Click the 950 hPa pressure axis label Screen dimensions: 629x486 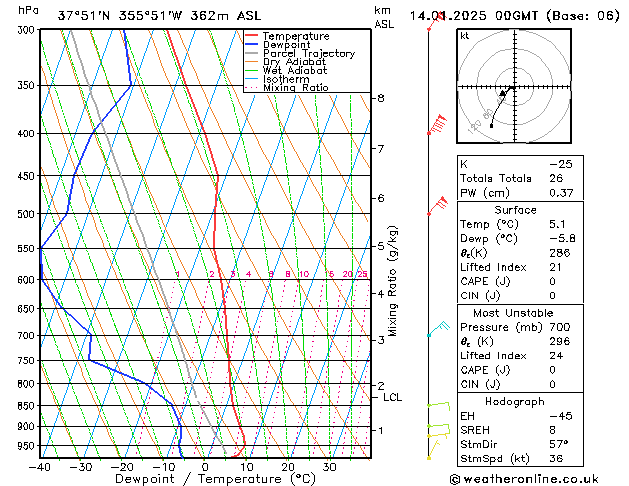(x=28, y=446)
